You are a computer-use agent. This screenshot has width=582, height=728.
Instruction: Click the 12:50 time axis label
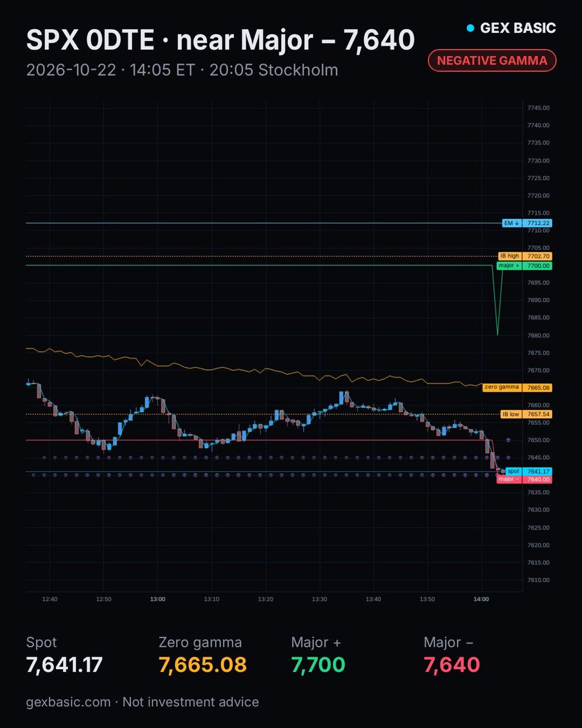[104, 599]
